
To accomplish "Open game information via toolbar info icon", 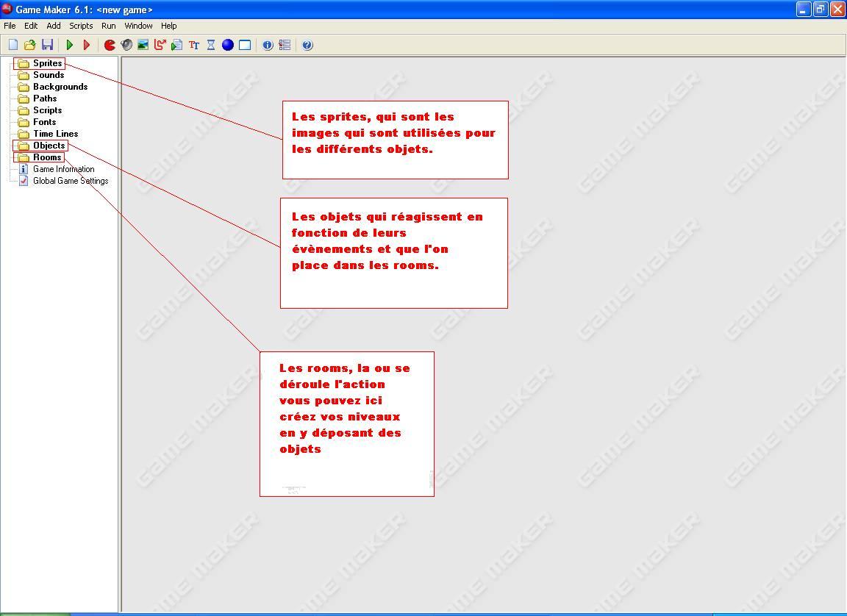I will [268, 45].
